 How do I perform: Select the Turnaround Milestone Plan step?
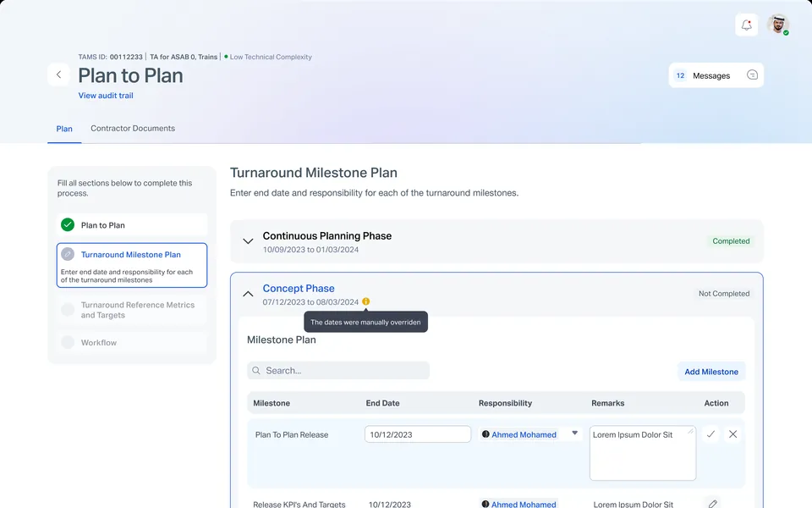tap(132, 265)
